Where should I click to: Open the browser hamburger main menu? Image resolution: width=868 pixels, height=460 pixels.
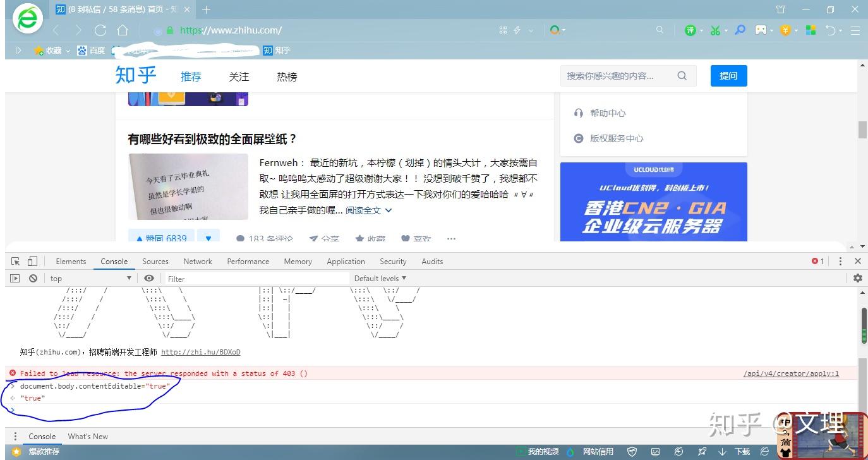point(855,30)
